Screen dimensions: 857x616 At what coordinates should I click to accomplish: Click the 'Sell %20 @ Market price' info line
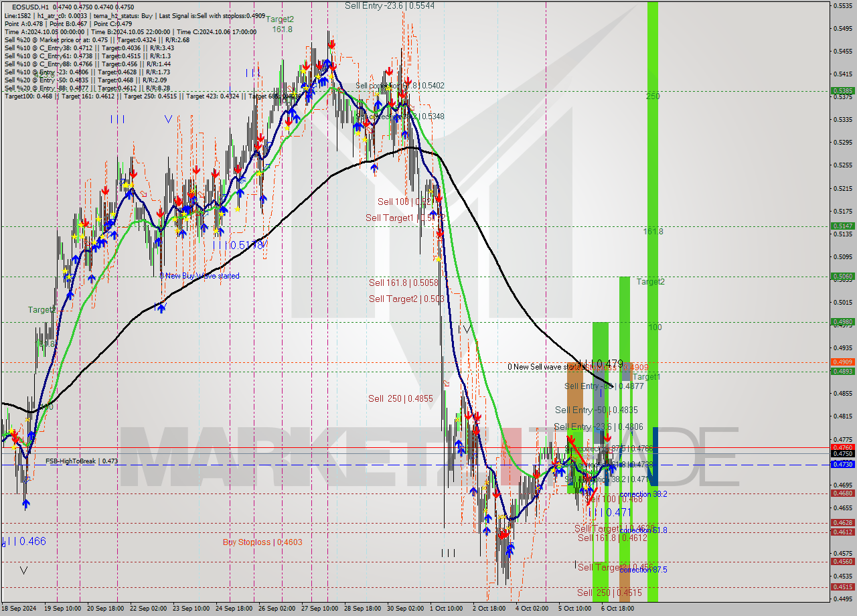pos(97,40)
